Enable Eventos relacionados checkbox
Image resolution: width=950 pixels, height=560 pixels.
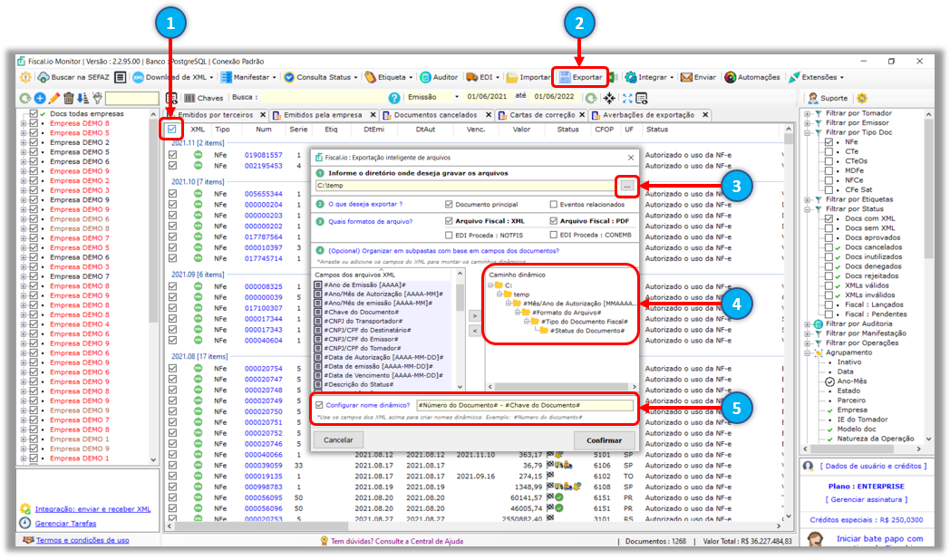tap(553, 205)
